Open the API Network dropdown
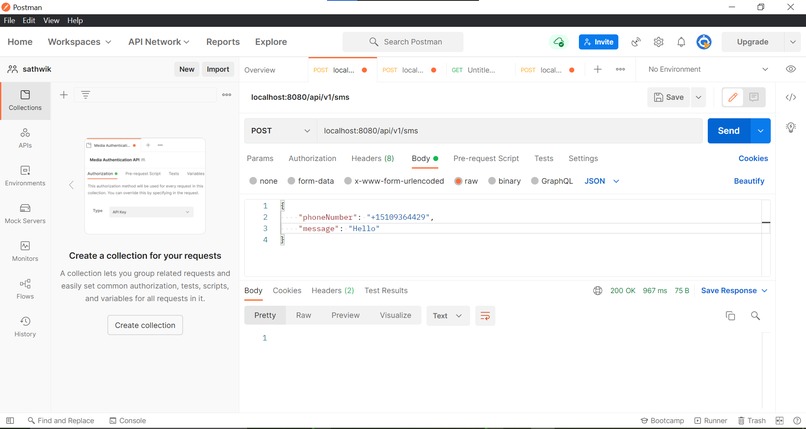Screen dimensions: 806x429 tap(159, 42)
